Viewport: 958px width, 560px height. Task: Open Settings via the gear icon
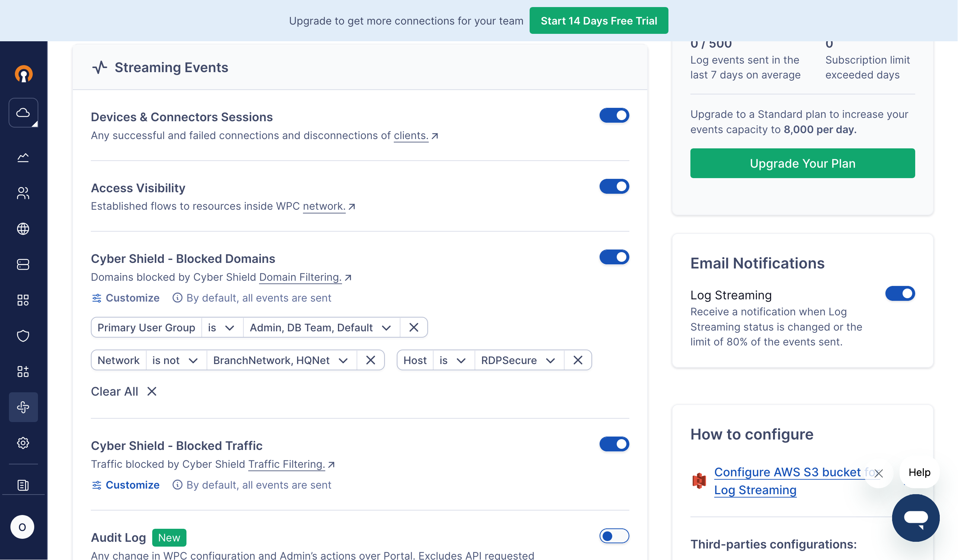[x=23, y=442]
